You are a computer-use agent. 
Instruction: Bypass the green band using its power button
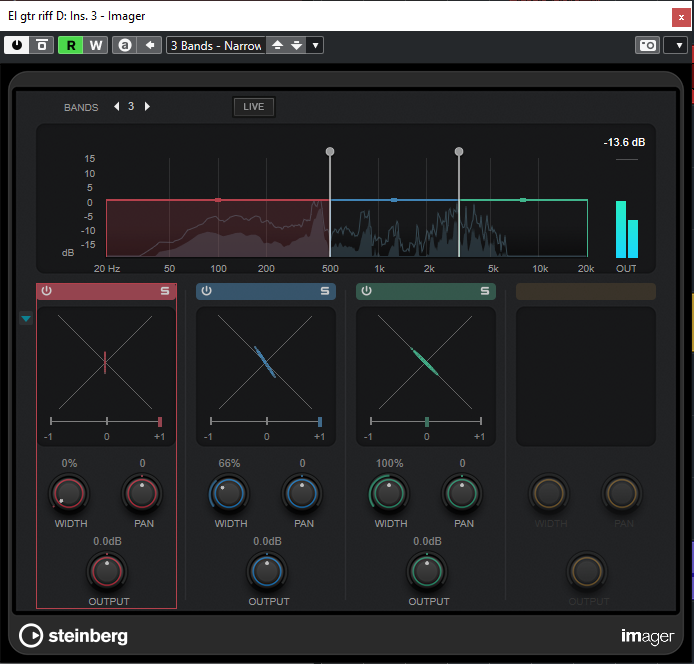[x=367, y=291]
